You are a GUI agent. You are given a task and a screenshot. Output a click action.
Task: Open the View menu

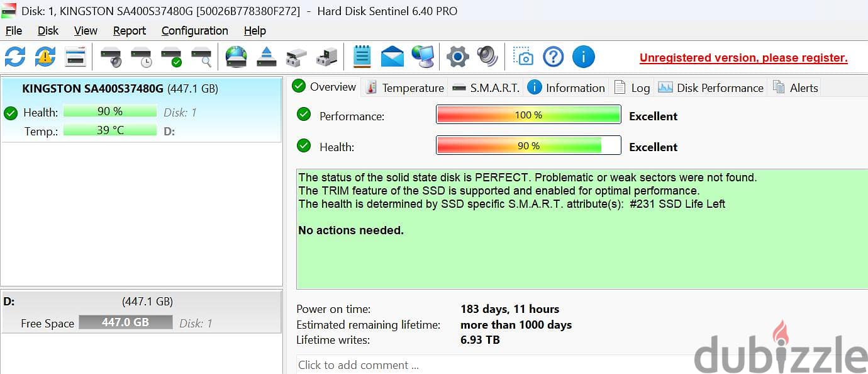[86, 31]
